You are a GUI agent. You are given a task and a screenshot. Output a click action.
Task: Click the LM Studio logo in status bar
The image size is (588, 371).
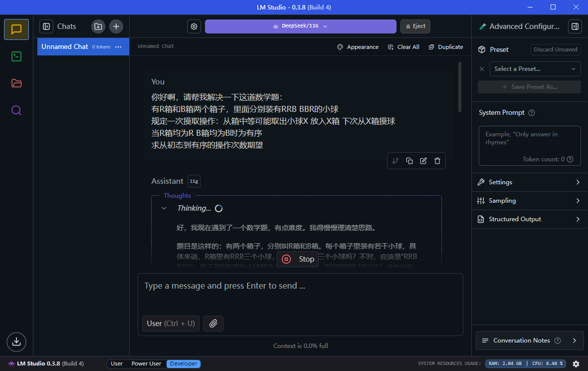[11, 364]
